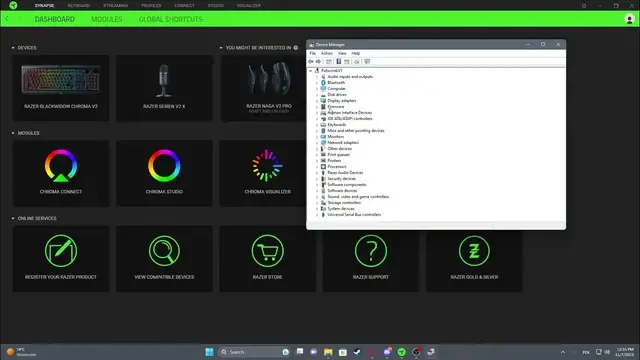
Task: Open View Compatible Devices service
Action: (x=164, y=259)
